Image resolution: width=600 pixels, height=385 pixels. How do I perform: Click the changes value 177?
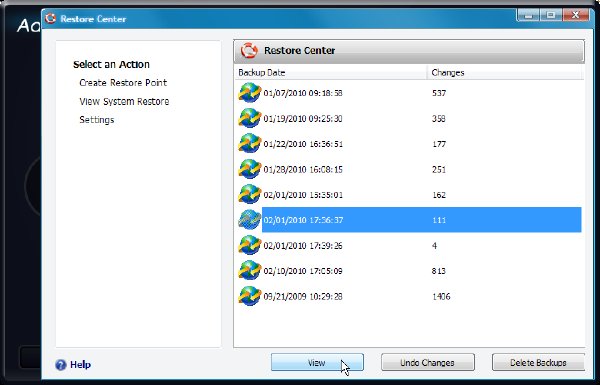[x=439, y=144]
